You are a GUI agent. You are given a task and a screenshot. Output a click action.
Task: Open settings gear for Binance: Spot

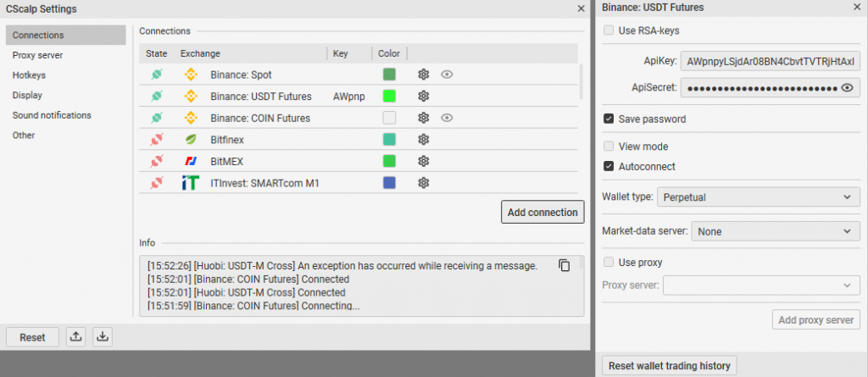pyautogui.click(x=424, y=75)
